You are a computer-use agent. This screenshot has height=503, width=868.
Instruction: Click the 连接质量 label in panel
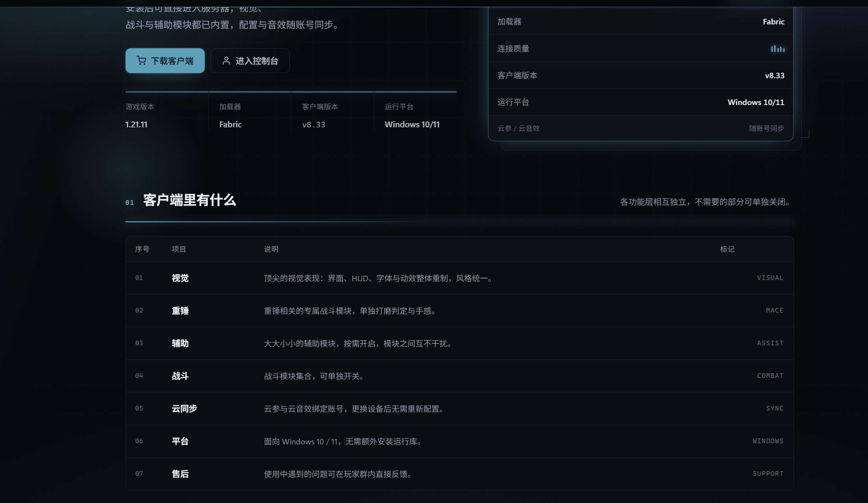pyautogui.click(x=513, y=48)
